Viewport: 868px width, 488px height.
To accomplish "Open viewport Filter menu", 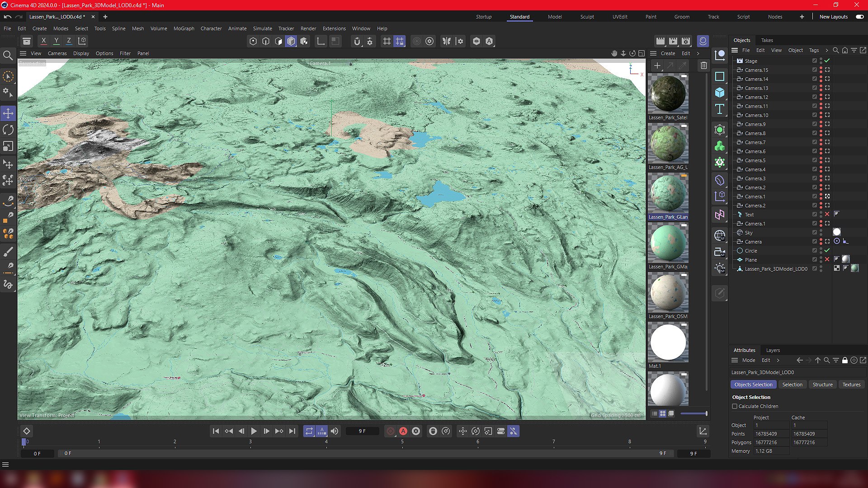I will coord(125,53).
